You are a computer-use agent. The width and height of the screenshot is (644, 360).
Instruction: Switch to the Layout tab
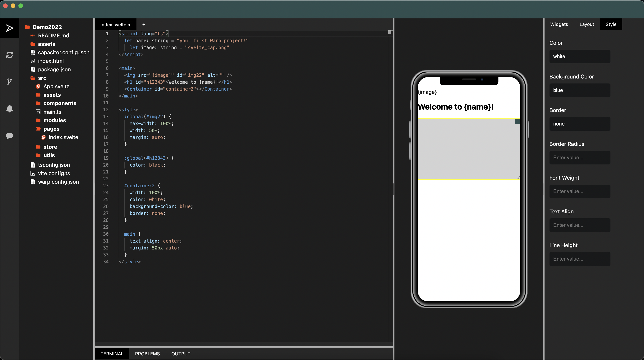[586, 24]
